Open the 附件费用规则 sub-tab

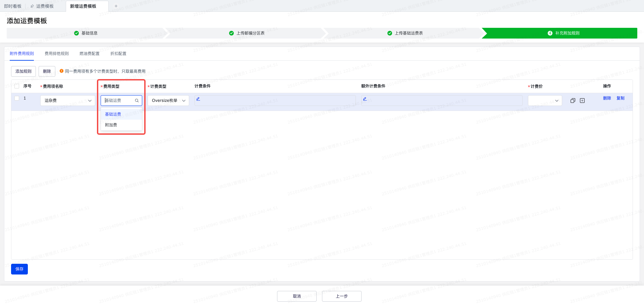[x=22, y=54]
